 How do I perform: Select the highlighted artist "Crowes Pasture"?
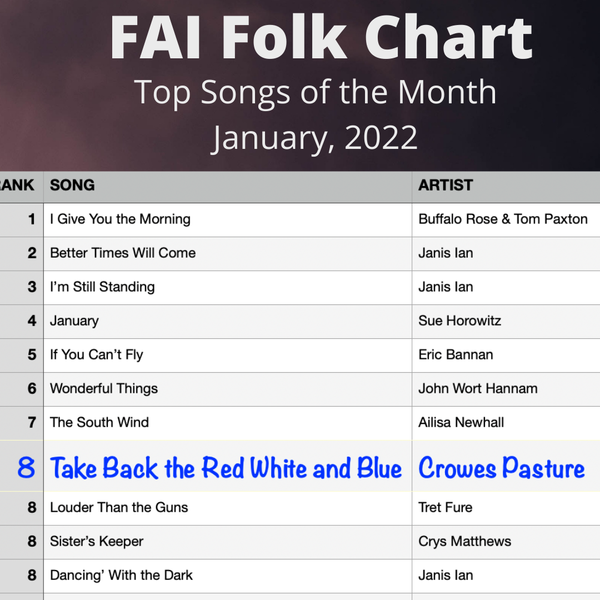pos(502,468)
